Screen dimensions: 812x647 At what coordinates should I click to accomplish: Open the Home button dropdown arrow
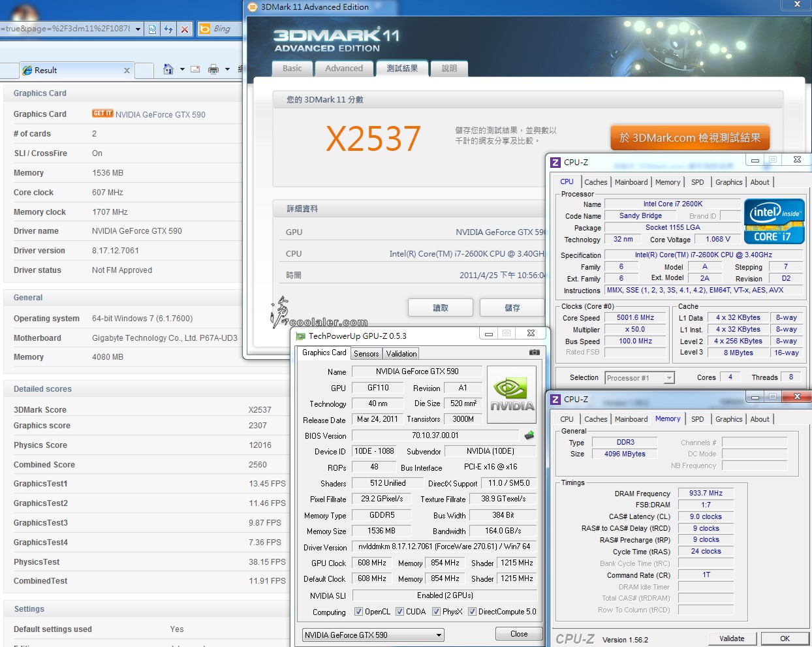click(x=182, y=69)
